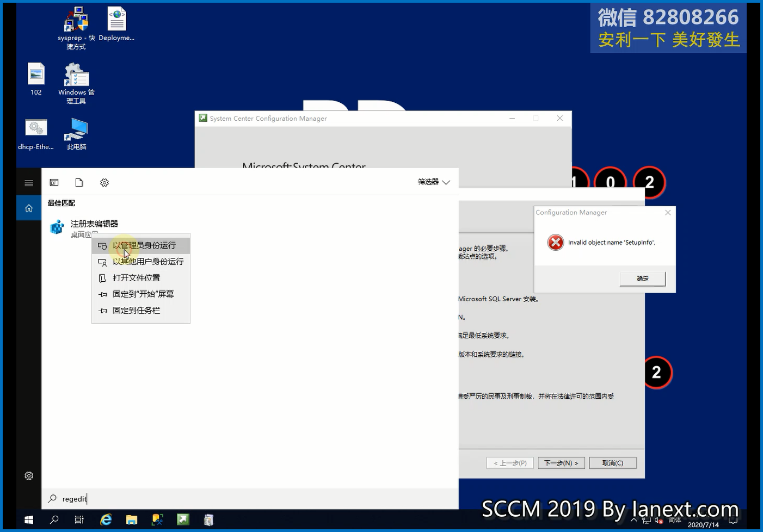Open the sysprep shortcut on the desktop

[x=76, y=28]
